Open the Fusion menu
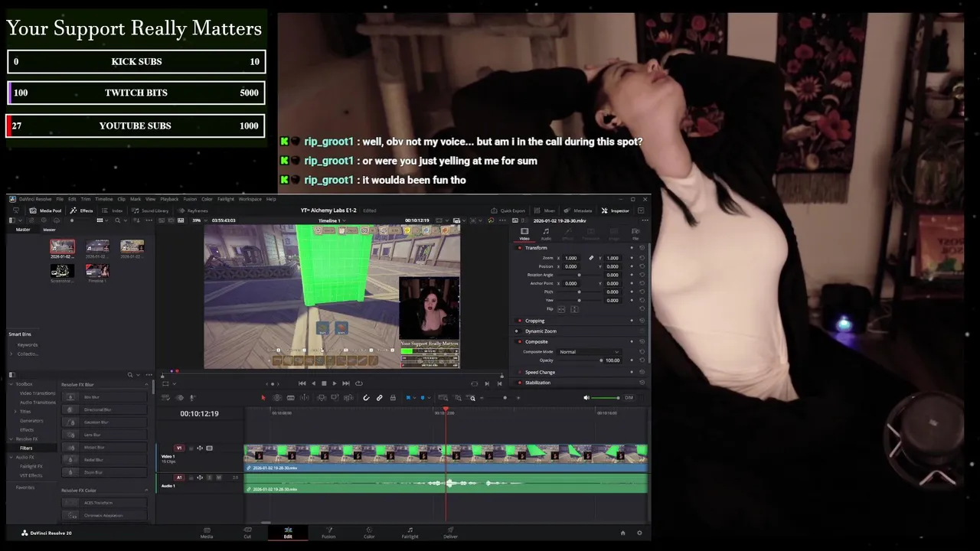The image size is (980, 551). (x=190, y=199)
